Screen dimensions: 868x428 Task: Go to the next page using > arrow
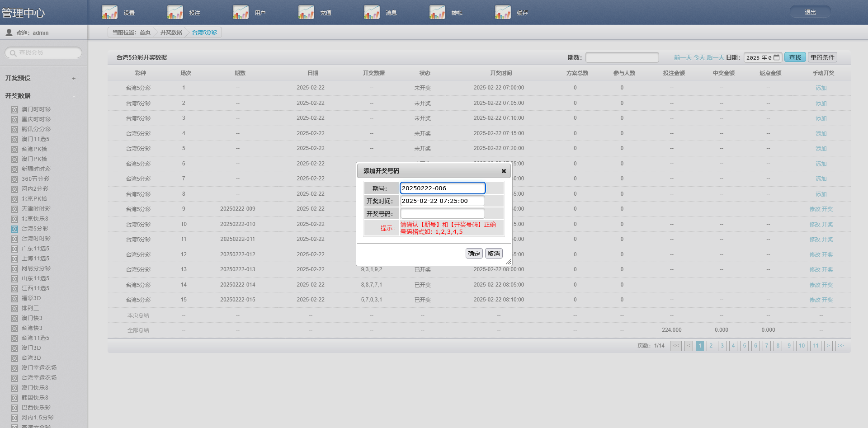(x=828, y=346)
